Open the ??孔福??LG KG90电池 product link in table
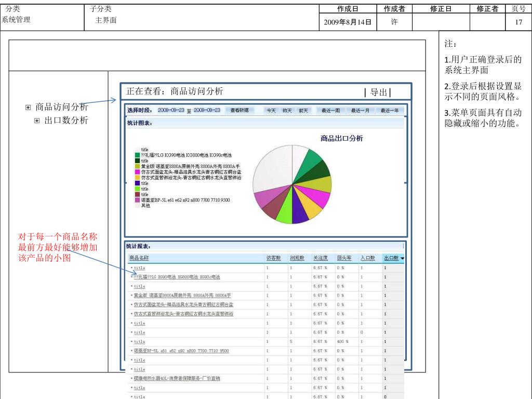 (x=177, y=277)
